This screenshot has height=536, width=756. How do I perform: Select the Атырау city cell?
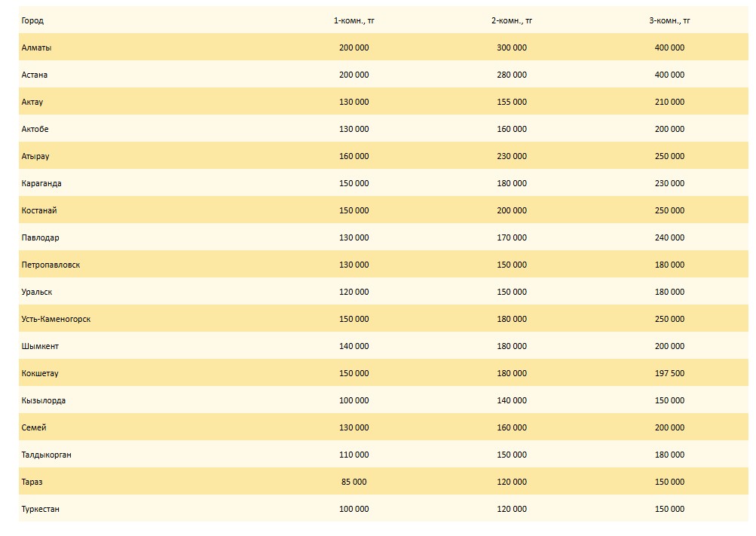click(35, 156)
